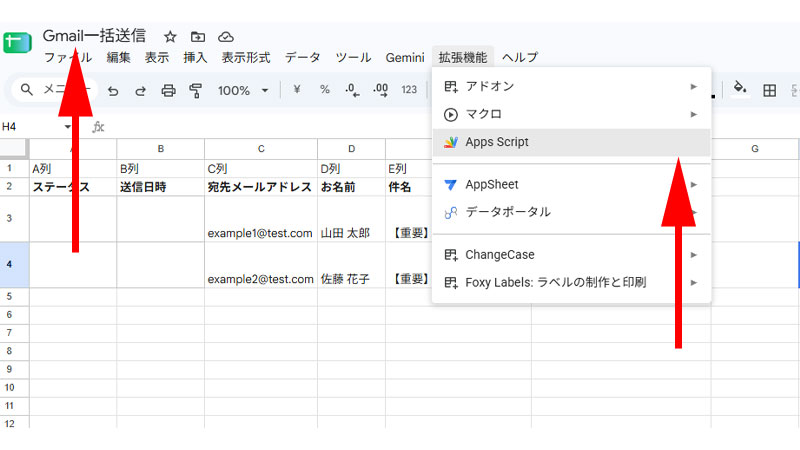This screenshot has width=800, height=450.
Task: Select column G header
Action: point(755,149)
